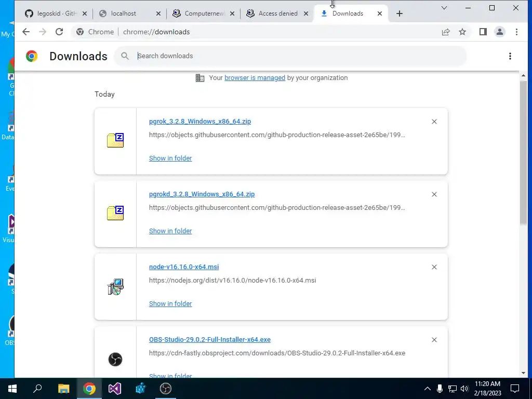Open the Chrome side panel
The width and height of the screenshot is (532, 399).
483,32
